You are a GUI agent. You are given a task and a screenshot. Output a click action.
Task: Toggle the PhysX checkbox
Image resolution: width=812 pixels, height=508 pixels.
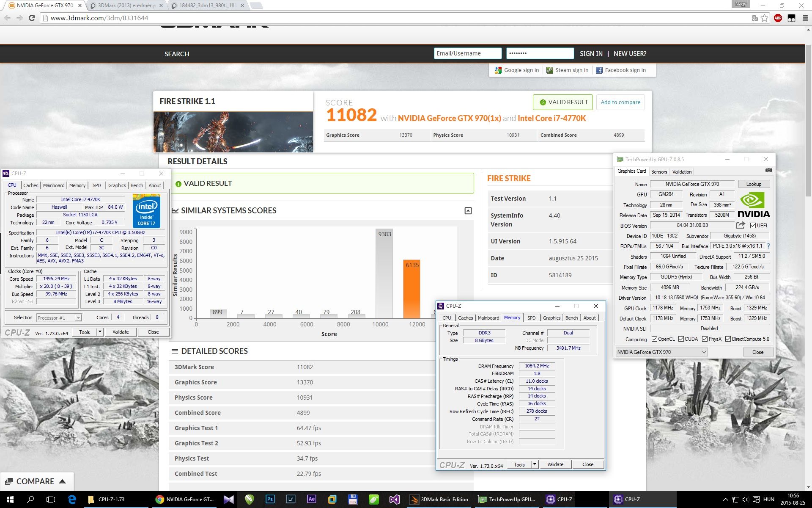pos(705,339)
